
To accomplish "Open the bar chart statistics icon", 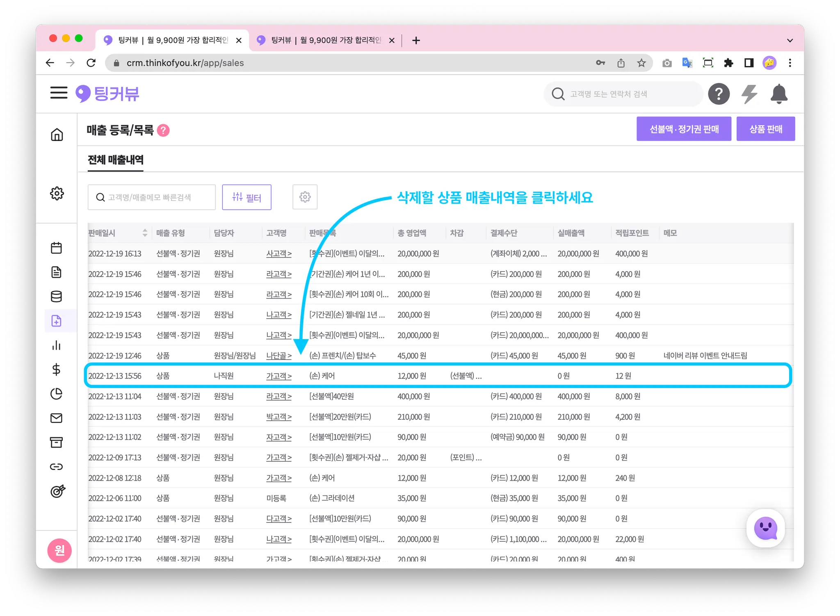I will (56, 345).
